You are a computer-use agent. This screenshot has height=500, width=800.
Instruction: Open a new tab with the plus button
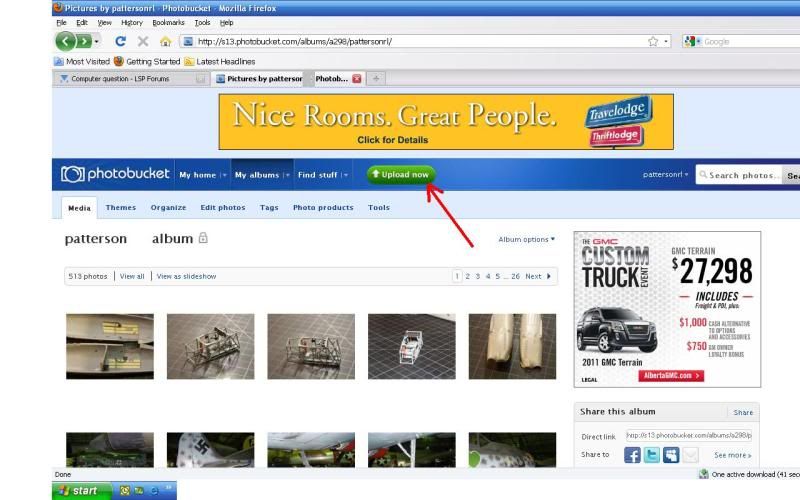pos(376,79)
